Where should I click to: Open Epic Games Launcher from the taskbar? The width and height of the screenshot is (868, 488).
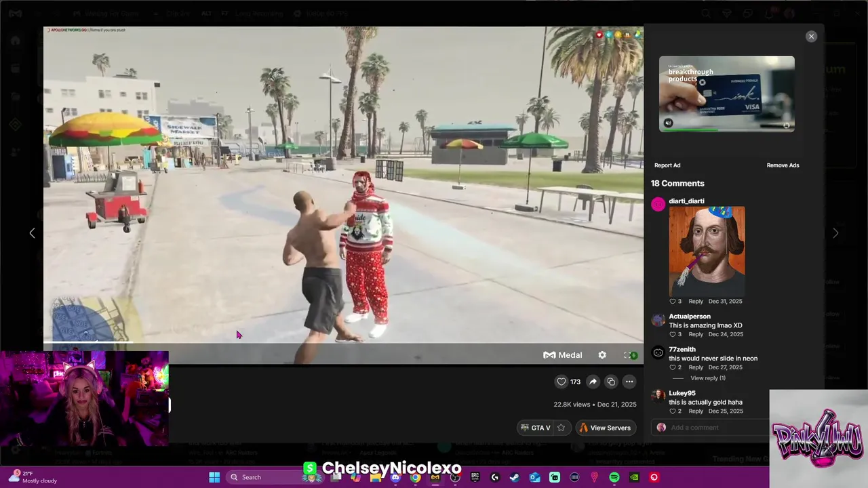pos(475,477)
